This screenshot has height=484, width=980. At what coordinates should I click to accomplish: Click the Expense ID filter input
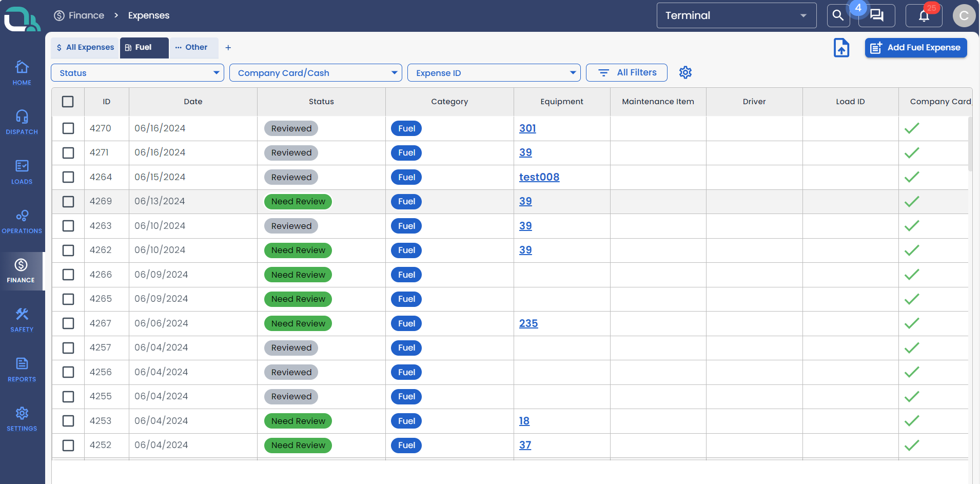click(493, 72)
